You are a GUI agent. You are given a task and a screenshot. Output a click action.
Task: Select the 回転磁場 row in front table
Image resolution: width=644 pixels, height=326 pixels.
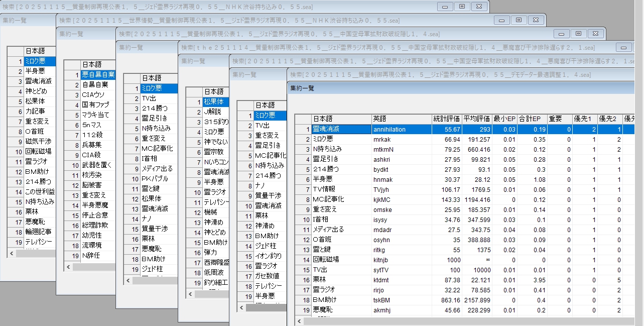tap(326, 260)
